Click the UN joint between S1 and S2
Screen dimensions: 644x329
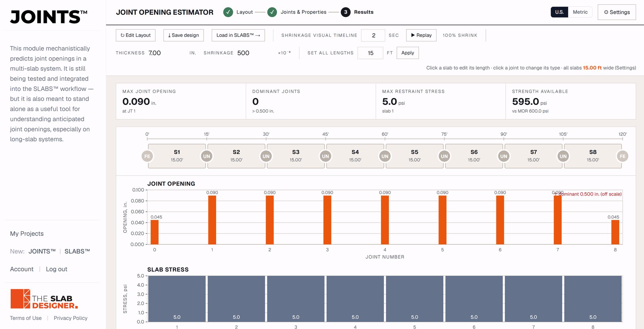click(206, 156)
